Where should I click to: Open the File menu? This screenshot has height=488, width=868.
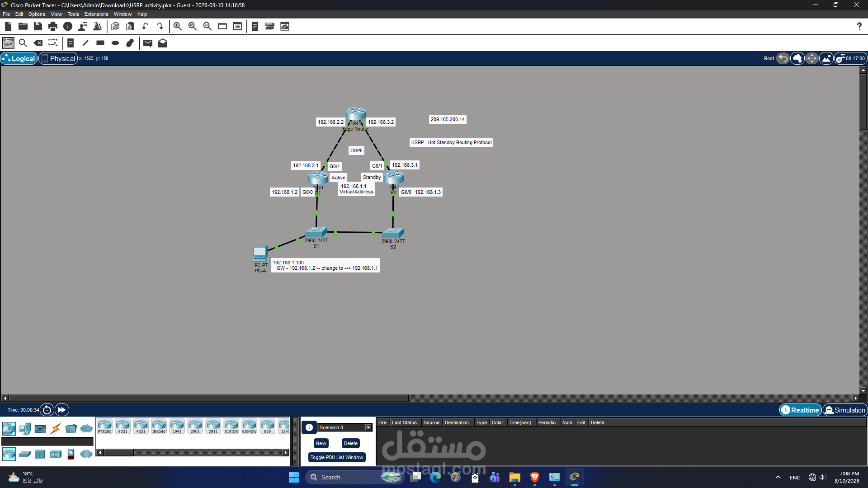[x=6, y=14]
